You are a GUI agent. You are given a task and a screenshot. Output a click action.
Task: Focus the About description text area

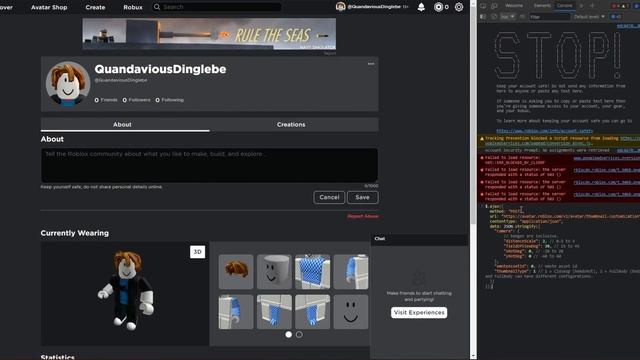pos(209,165)
